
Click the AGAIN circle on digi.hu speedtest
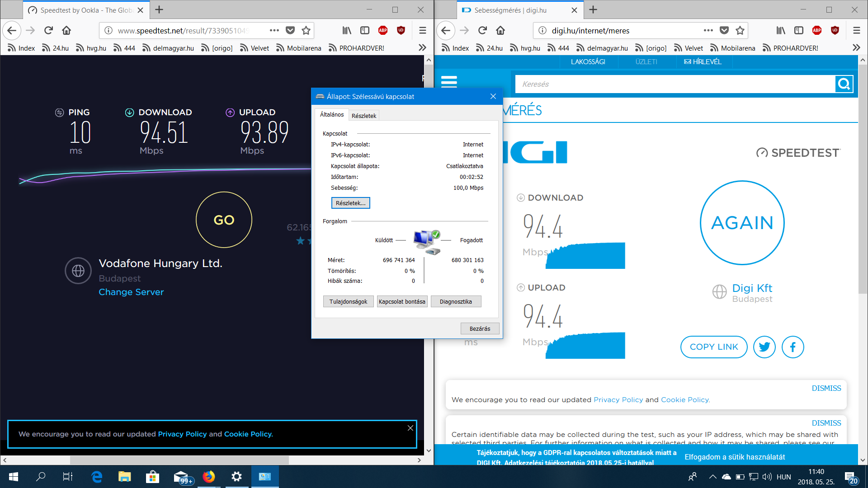(x=742, y=223)
